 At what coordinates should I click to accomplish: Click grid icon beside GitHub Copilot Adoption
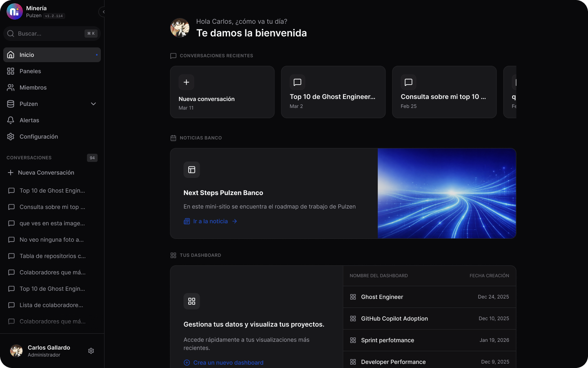click(353, 319)
